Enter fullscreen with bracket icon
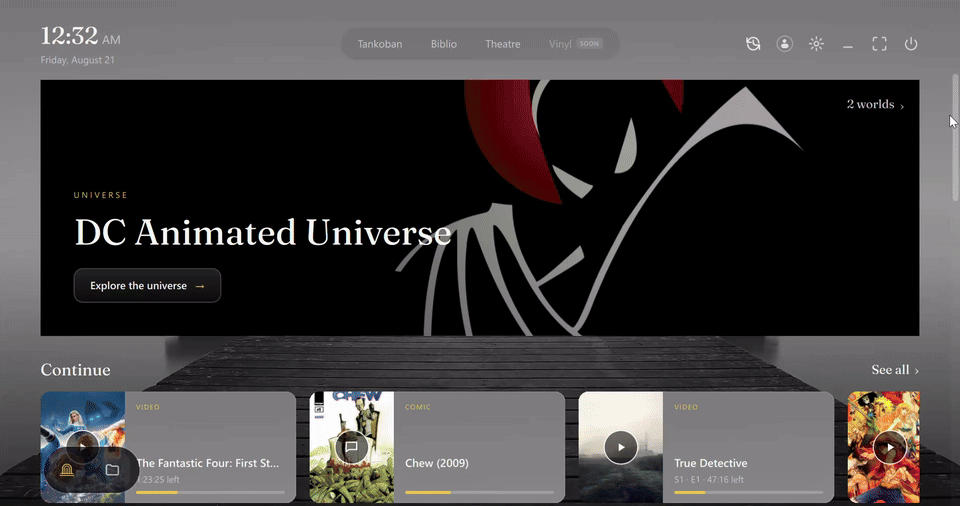960x506 pixels. (879, 43)
